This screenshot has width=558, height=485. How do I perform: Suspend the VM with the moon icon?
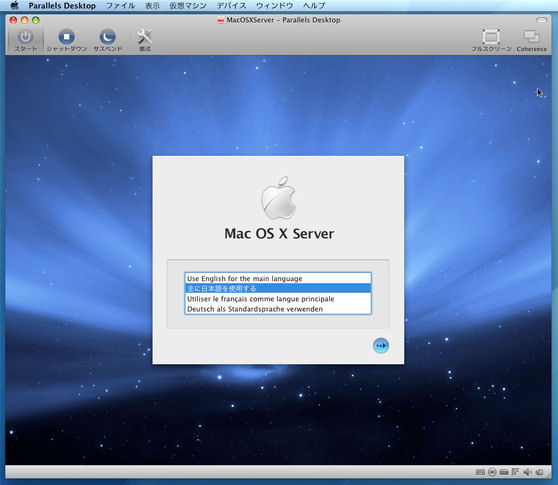(x=107, y=37)
